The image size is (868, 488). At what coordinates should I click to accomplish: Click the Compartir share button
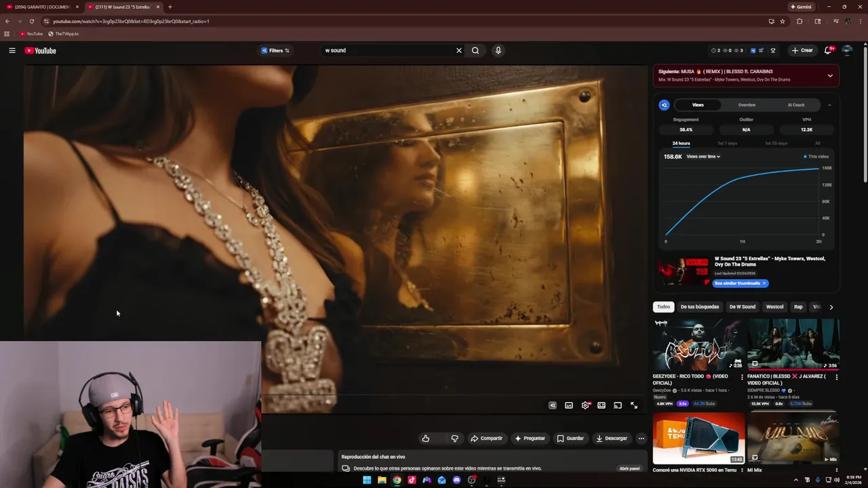click(x=486, y=439)
